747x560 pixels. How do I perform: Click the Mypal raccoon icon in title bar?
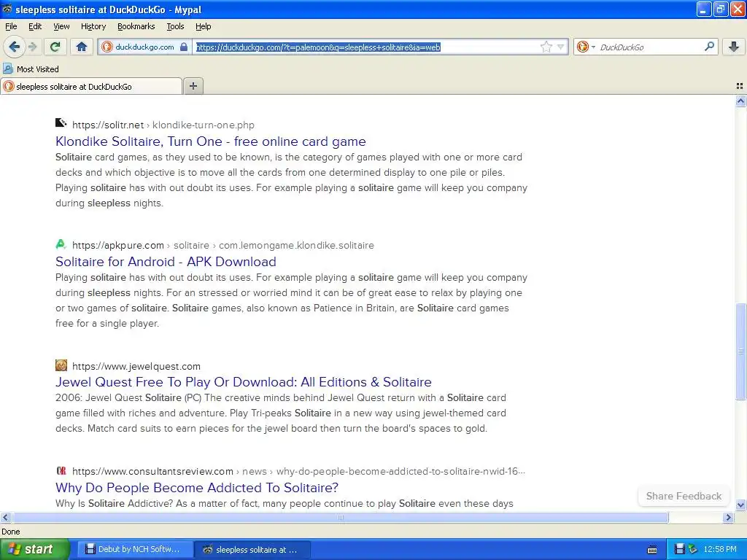(7, 9)
